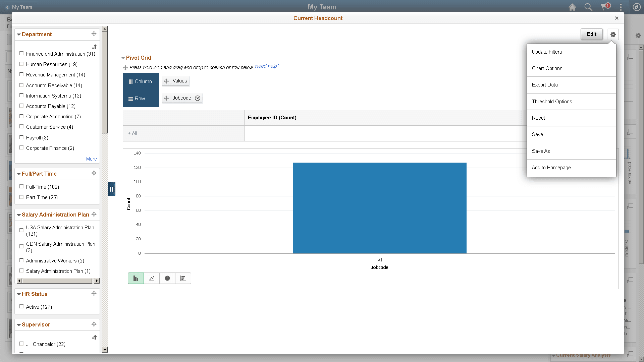Switch chart to line chart view

(x=152, y=278)
